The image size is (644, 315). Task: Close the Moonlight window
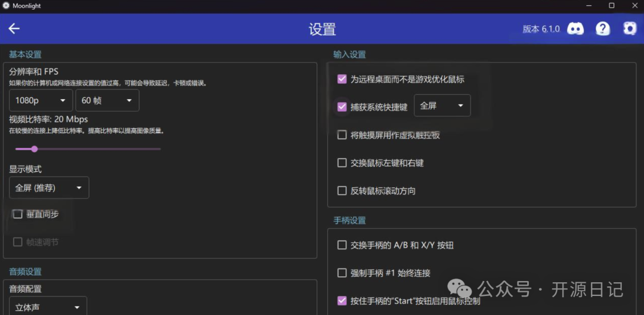633,5
